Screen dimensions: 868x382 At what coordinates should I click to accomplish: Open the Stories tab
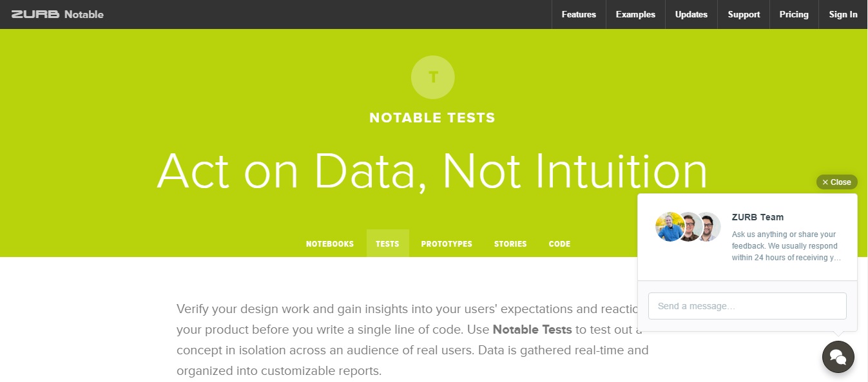click(510, 244)
